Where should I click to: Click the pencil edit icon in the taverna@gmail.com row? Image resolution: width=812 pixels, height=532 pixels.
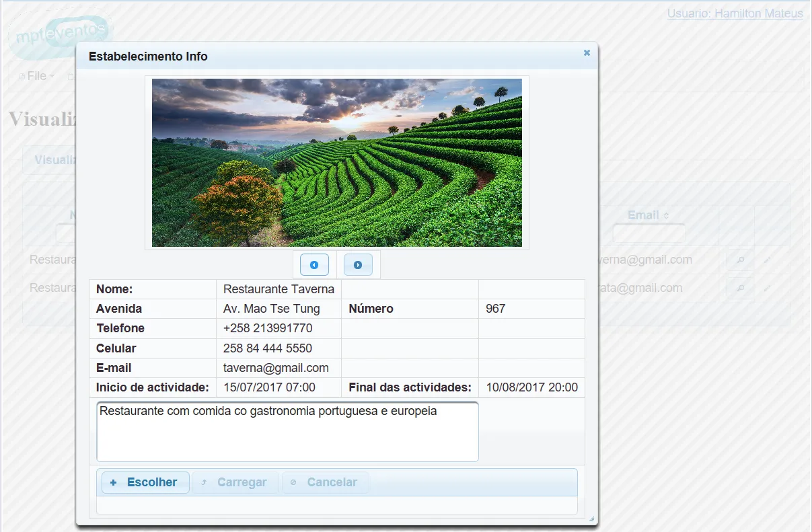767,260
